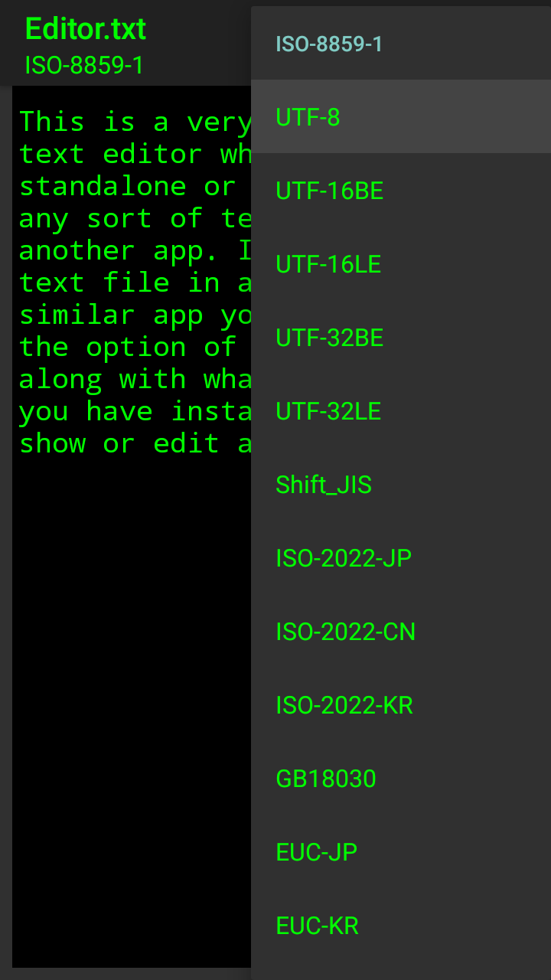The width and height of the screenshot is (551, 980).
Task: Click inside the green text editing area
Action: 132,527
